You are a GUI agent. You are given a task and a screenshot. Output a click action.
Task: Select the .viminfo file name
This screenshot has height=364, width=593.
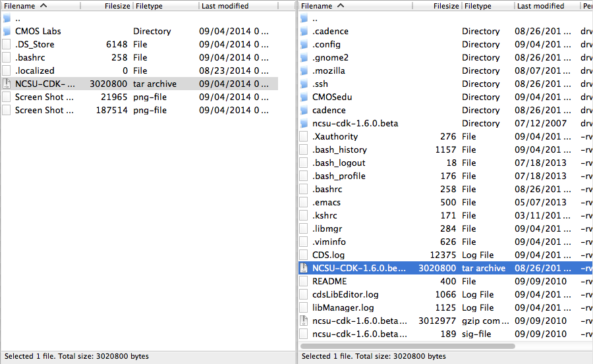point(329,242)
